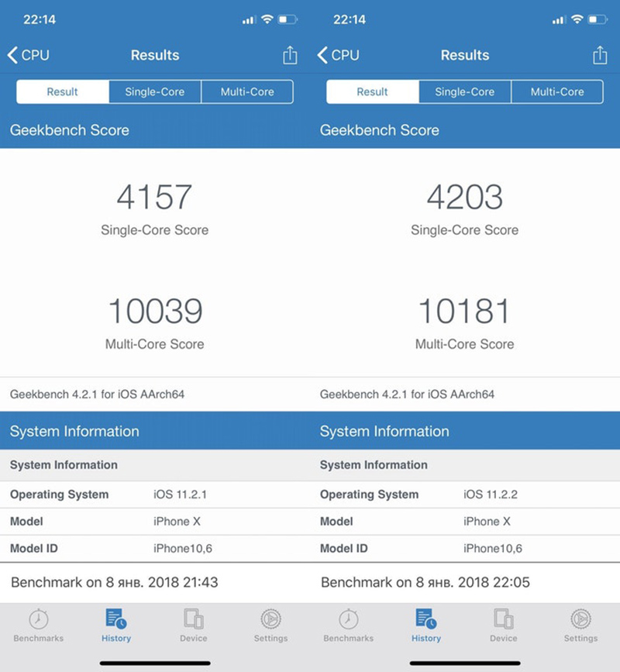Select the iOS 11.2.1 operating system value
620x672 pixels.
[x=180, y=495]
